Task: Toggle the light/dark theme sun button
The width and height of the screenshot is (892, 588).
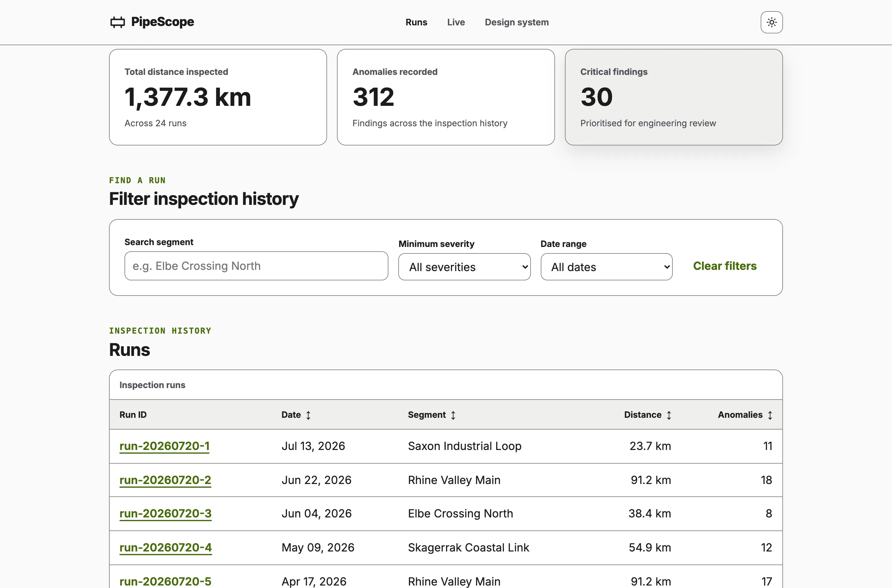Action: point(772,22)
